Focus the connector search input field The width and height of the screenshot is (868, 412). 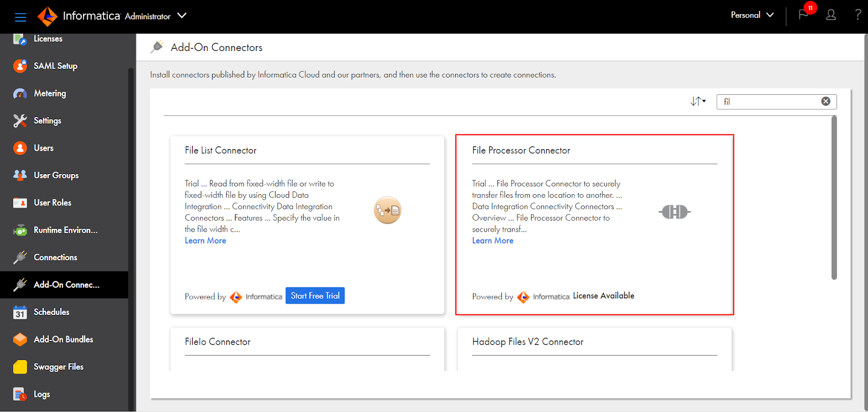[770, 101]
